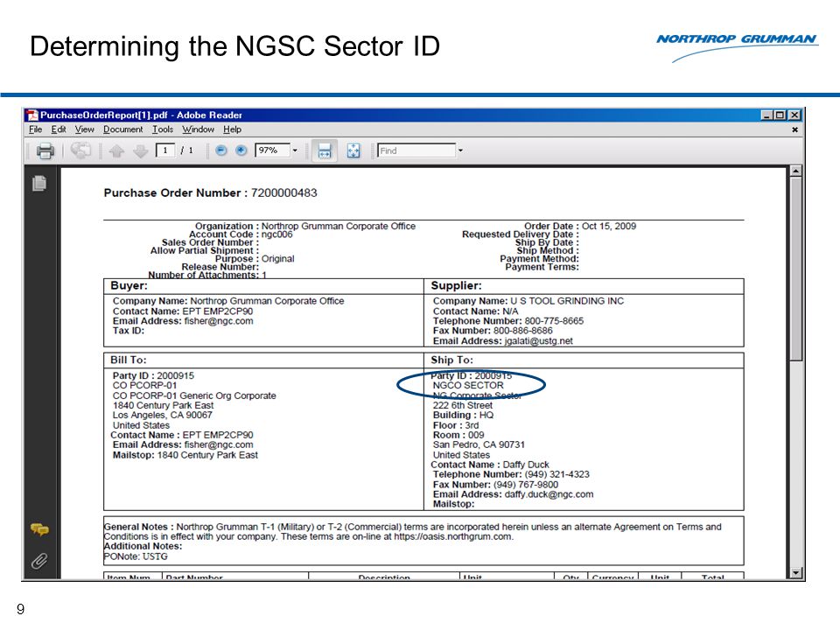Expand the zoom percentage dropdown arrow
The image size is (840, 630).
[295, 150]
